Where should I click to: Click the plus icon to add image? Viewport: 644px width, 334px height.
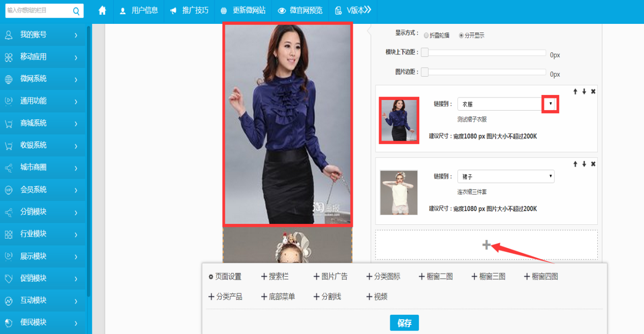(x=486, y=245)
